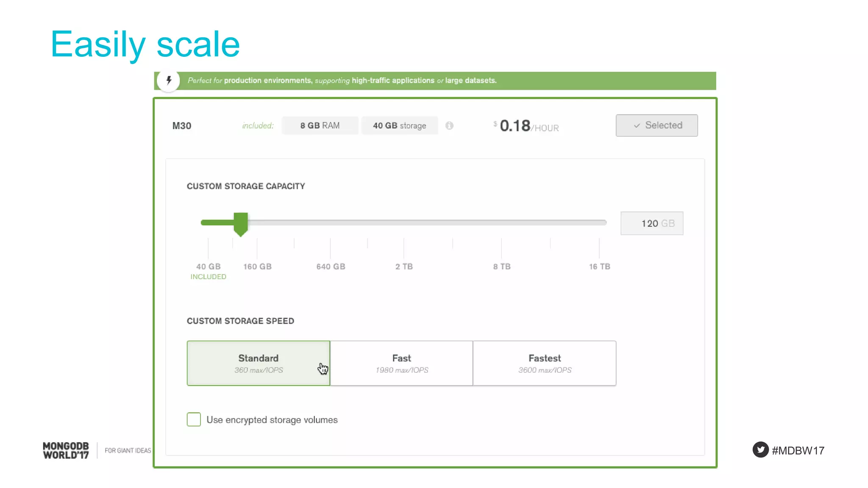Click the MongoDB World'17 logo

(66, 450)
